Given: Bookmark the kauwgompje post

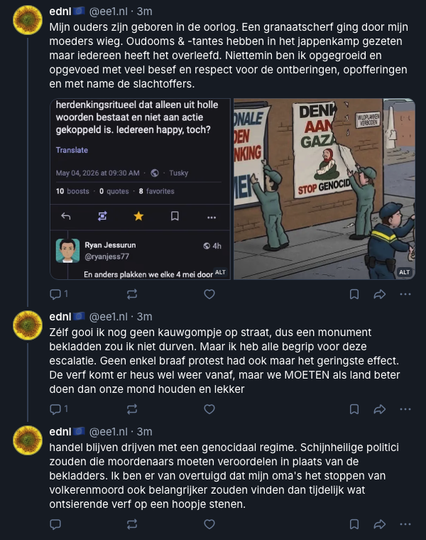Looking at the screenshot, I should pyautogui.click(x=354, y=409).
